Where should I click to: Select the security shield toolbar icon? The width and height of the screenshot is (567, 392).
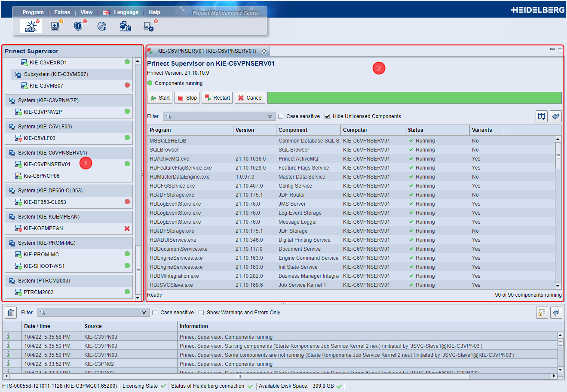coord(78,26)
